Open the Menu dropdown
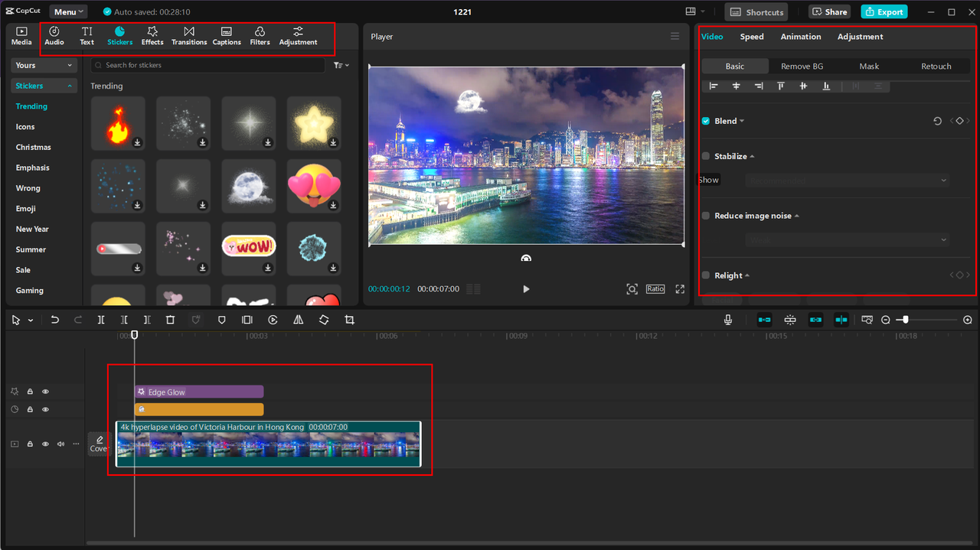Screen dimensions: 980x550 tap(69, 11)
